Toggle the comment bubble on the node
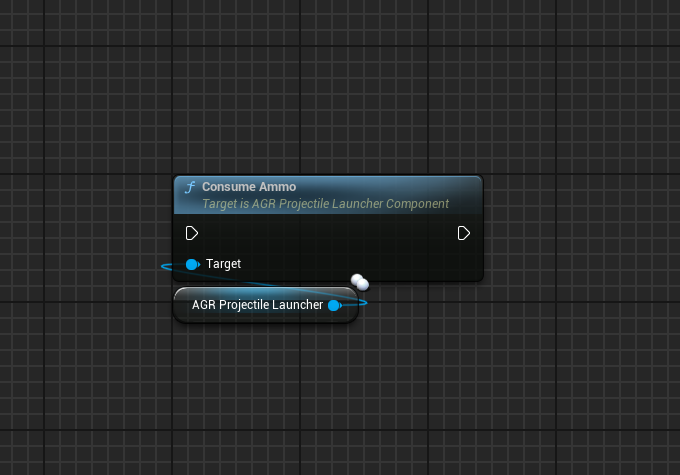The height and width of the screenshot is (475, 680). pos(360,284)
